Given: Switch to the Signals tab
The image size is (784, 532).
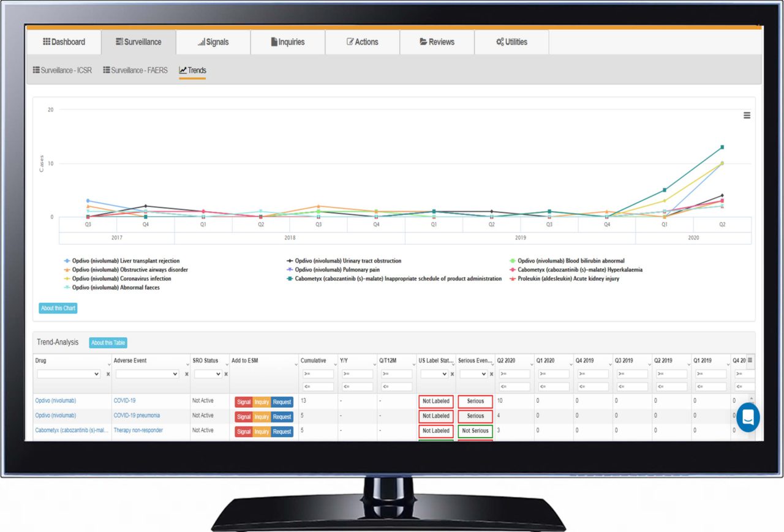Looking at the screenshot, I should click(213, 42).
